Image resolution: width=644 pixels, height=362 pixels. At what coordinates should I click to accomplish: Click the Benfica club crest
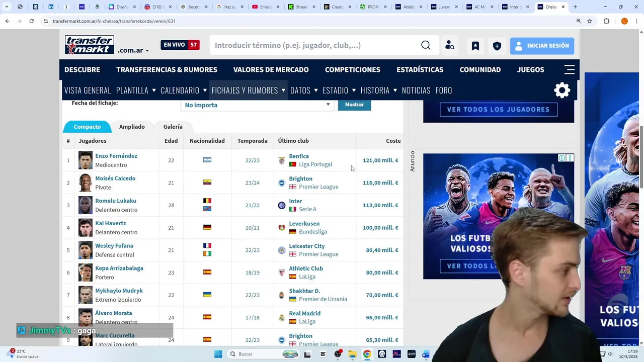click(282, 160)
